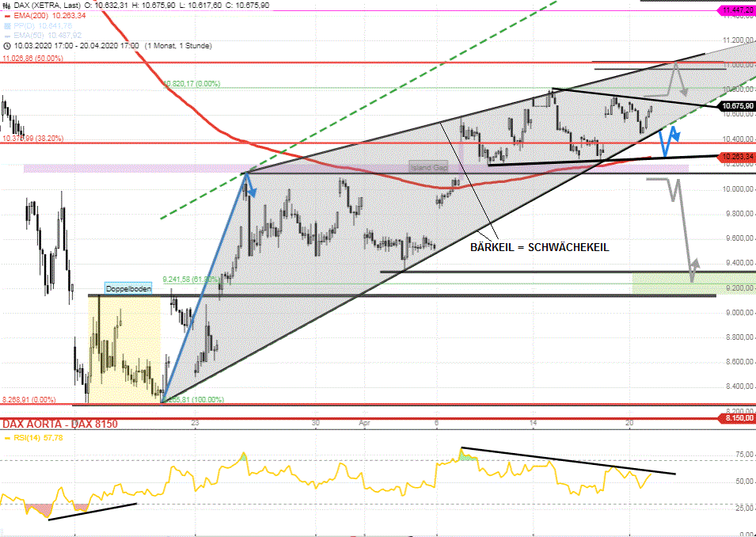Select the 11.026,86 (50.00%) Fibonacci label
Image resolution: width=756 pixels, height=537 pixels.
[x=32, y=59]
